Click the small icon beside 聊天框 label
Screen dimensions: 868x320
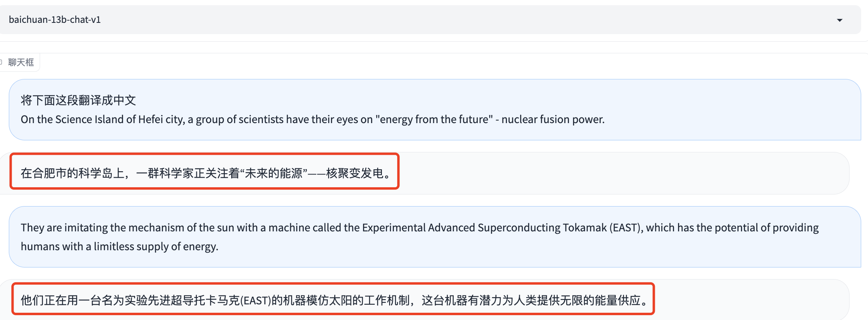[x=1, y=62]
